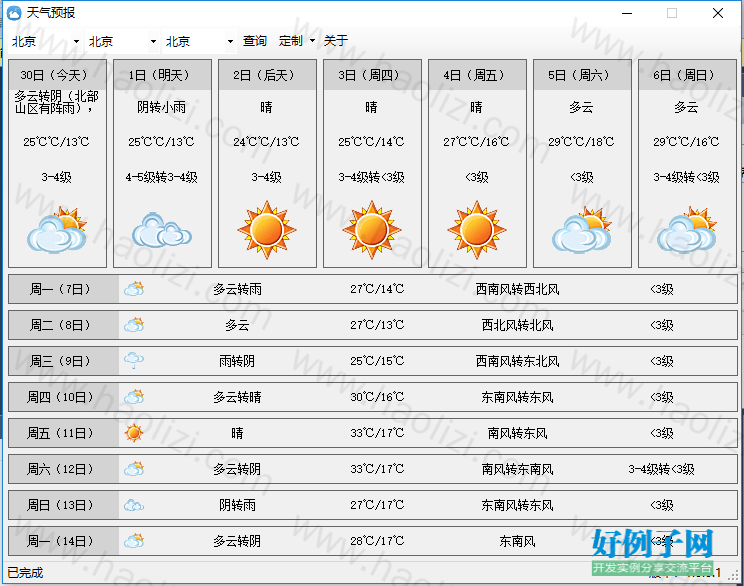This screenshot has height=586, width=744.
Task: Click the rain icon in 周三（9日） row
Action: point(134,361)
